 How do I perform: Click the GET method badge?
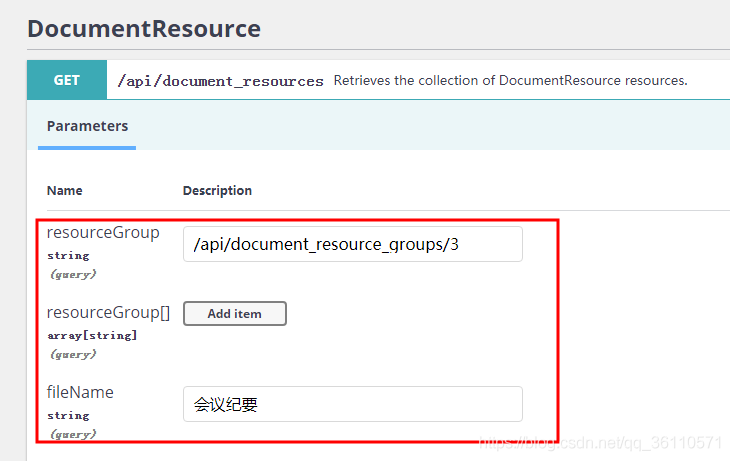(x=67, y=80)
